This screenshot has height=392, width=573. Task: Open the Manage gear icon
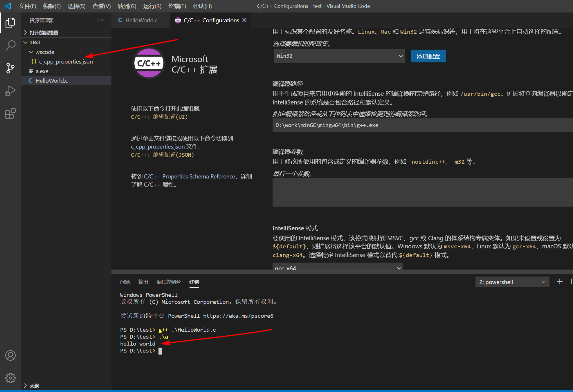coord(10,378)
